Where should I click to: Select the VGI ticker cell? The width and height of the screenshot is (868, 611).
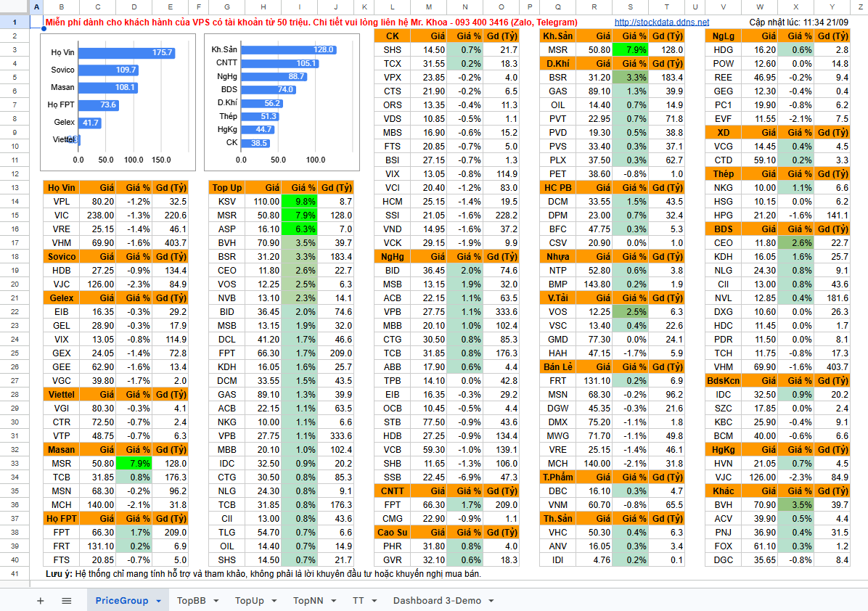pyautogui.click(x=62, y=409)
